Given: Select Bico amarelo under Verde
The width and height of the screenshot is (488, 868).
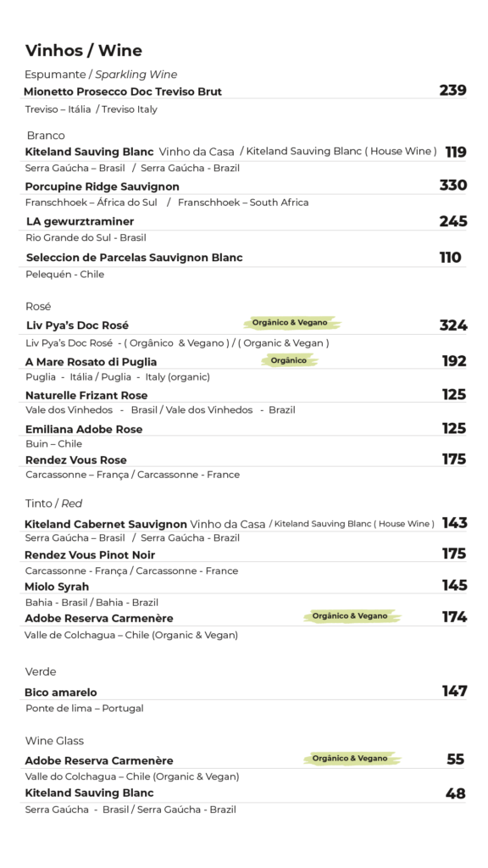Looking at the screenshot, I should click(x=61, y=693).
